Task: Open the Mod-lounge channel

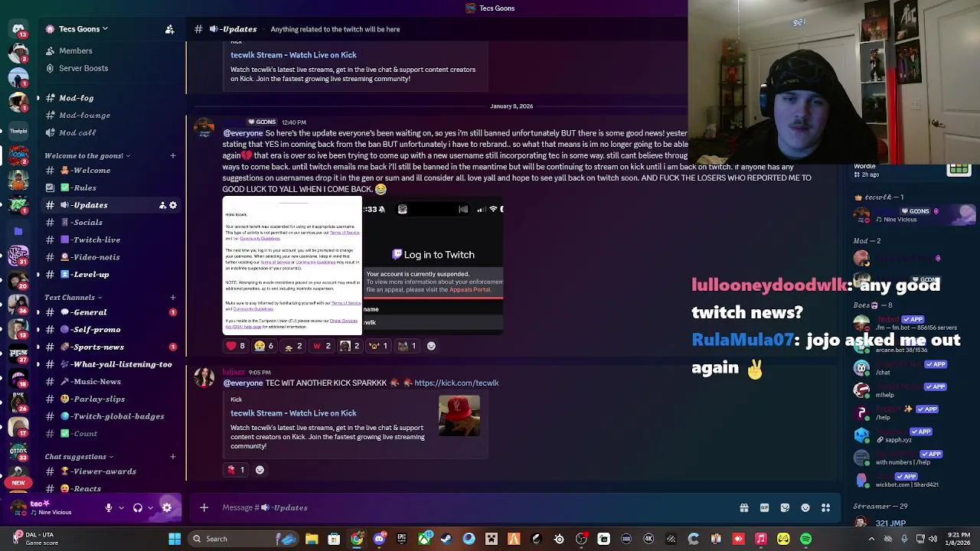Action: (111, 115)
